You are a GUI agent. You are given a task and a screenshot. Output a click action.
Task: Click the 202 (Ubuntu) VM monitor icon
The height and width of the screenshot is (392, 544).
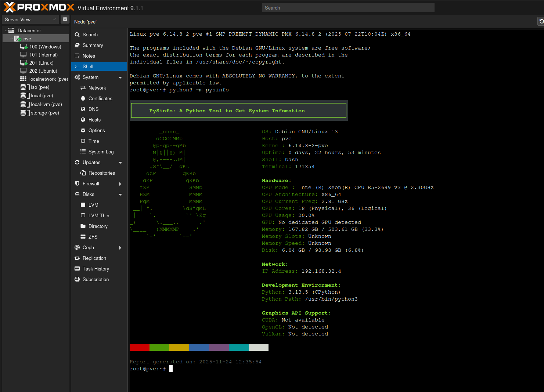coord(24,71)
